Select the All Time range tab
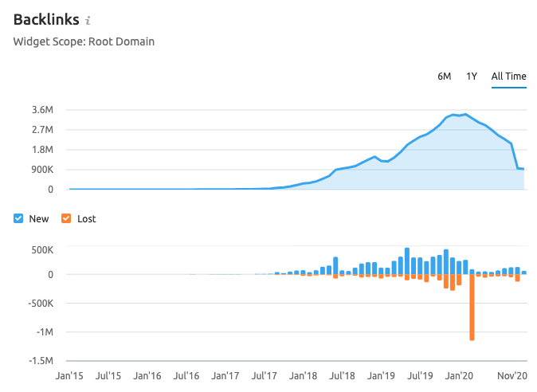The width and height of the screenshot is (537, 392). (x=508, y=76)
